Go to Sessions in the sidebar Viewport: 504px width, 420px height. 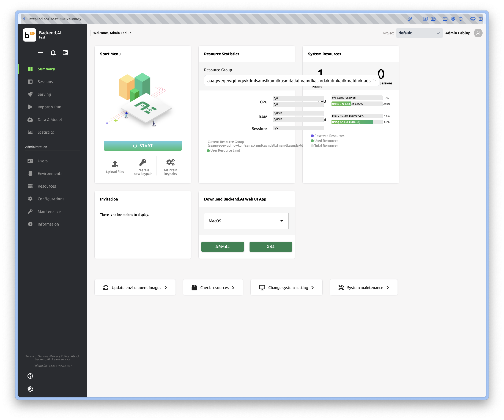pyautogui.click(x=45, y=82)
